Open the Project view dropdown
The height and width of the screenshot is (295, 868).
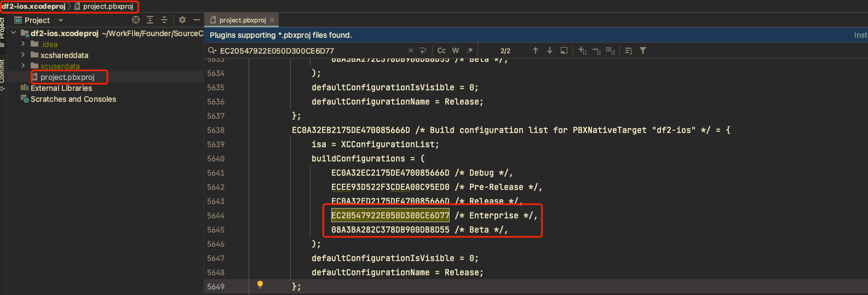pyautogui.click(x=61, y=20)
